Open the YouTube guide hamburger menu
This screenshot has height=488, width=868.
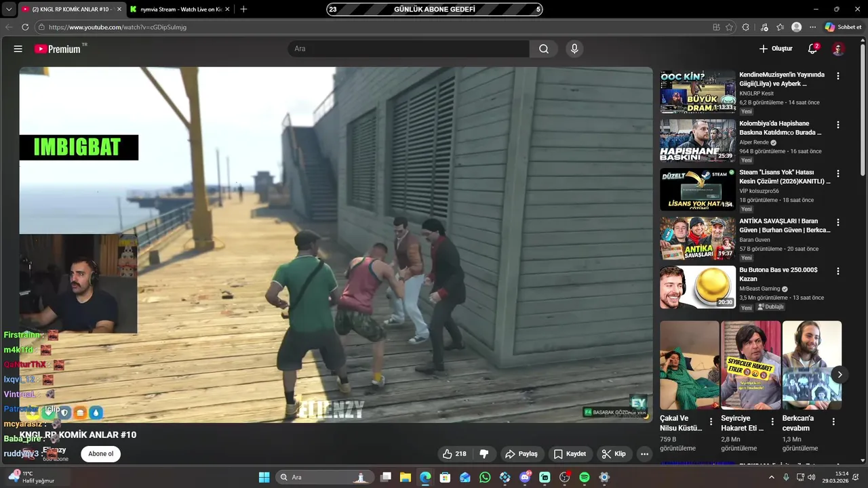pyautogui.click(x=18, y=49)
